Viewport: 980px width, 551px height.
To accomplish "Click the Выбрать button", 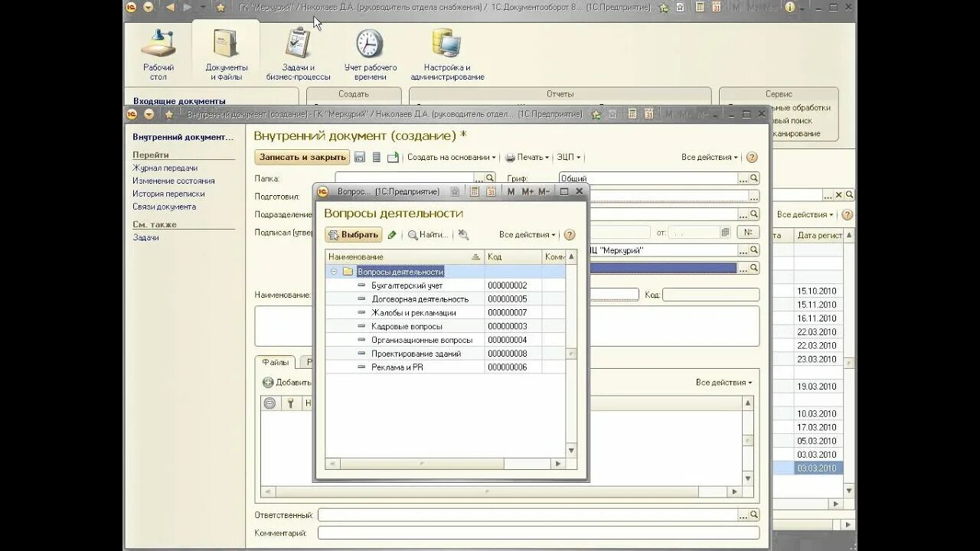I will click(x=353, y=235).
